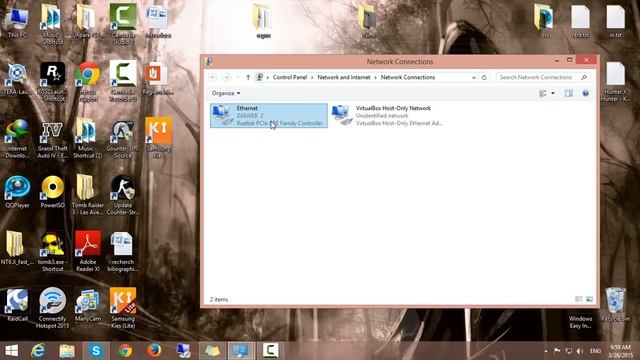Open the view options dropdown arrow
The height and width of the screenshot is (360, 640).
pos(553,93)
